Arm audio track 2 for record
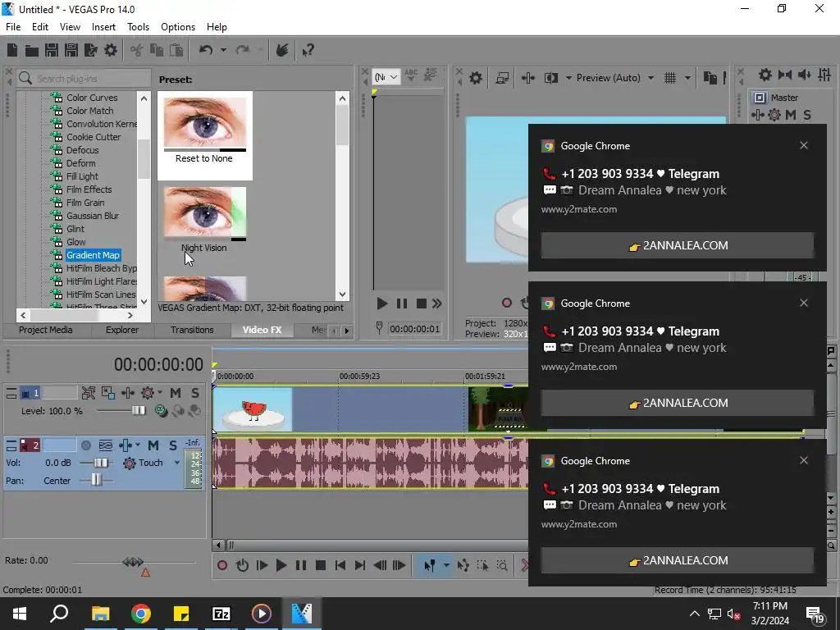Image resolution: width=840 pixels, height=630 pixels. [x=85, y=445]
